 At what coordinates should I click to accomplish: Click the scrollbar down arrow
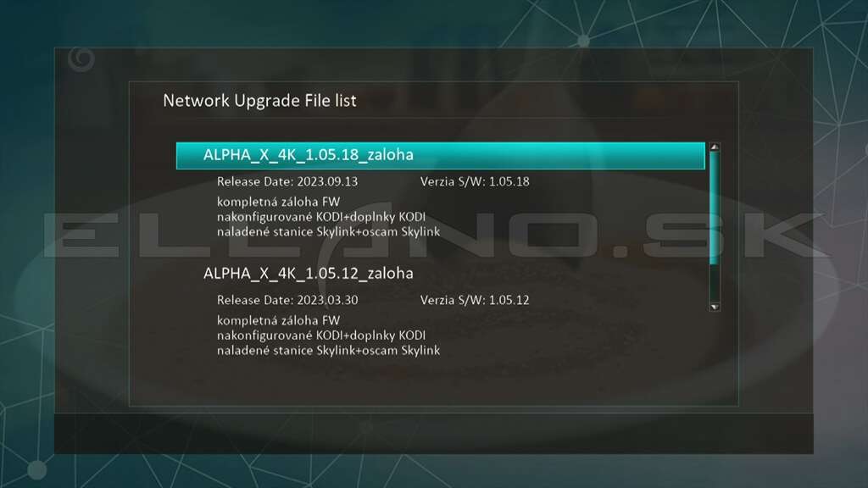[715, 307]
